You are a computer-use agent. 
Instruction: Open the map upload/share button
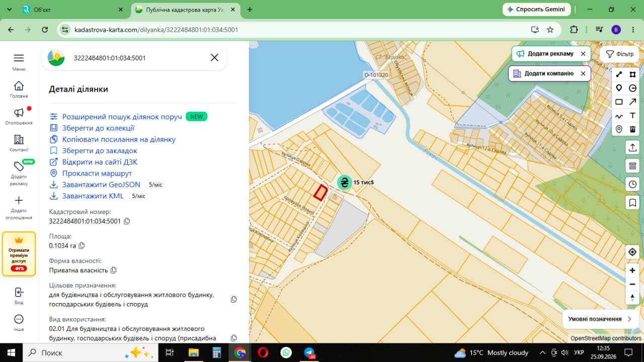click(x=632, y=148)
